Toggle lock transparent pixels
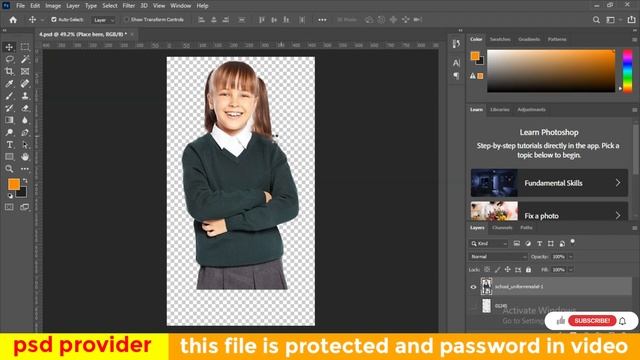The height and width of the screenshot is (360, 640). pyautogui.click(x=487, y=269)
